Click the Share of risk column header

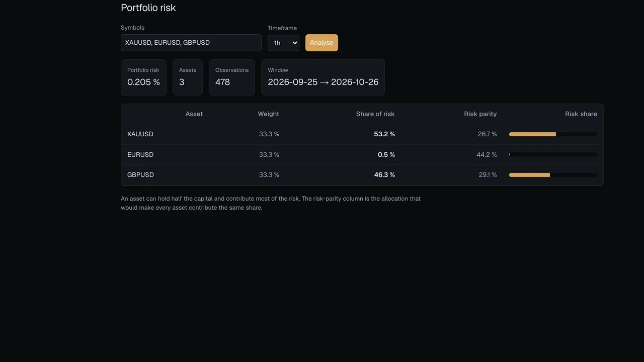[x=375, y=114]
